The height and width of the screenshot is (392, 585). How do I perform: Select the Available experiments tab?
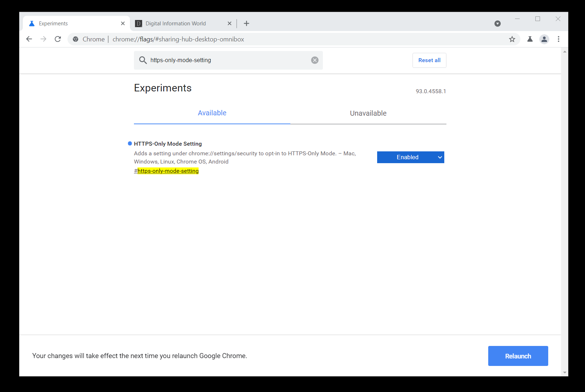click(x=212, y=113)
